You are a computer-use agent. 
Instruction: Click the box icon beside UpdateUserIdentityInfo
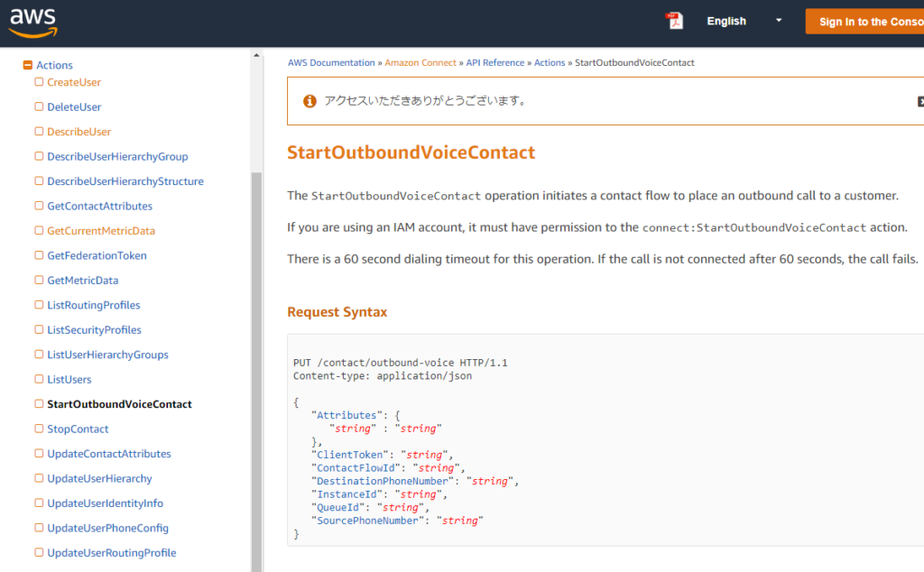[39, 503]
